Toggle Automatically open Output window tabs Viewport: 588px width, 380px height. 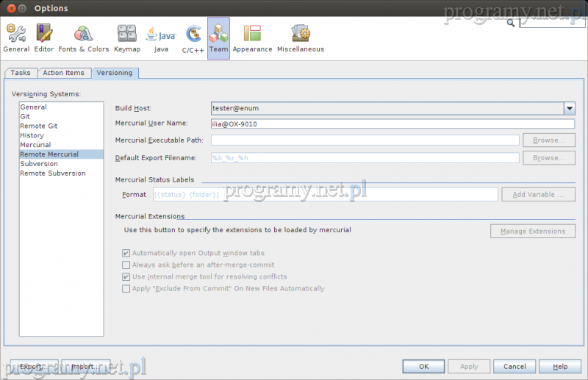click(x=126, y=253)
